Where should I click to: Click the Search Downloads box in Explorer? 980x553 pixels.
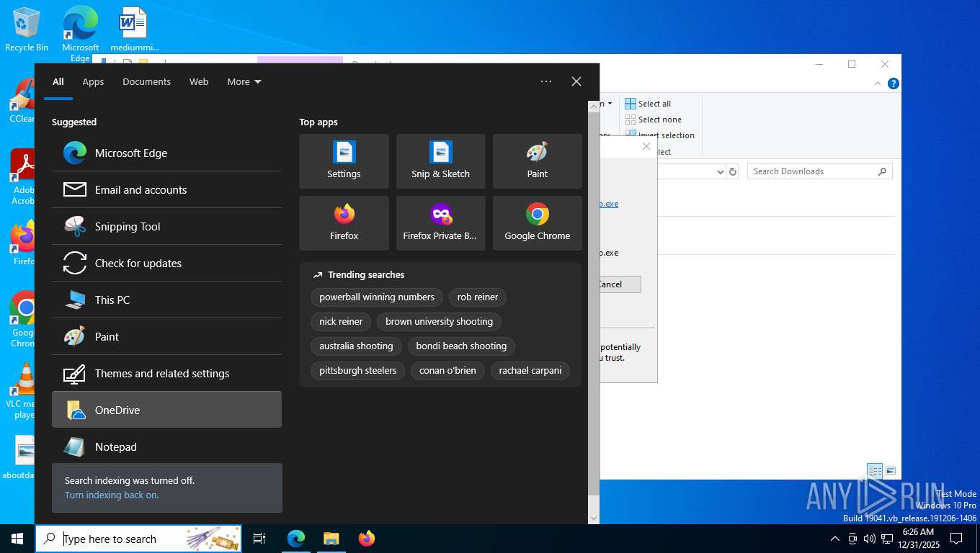coord(819,171)
